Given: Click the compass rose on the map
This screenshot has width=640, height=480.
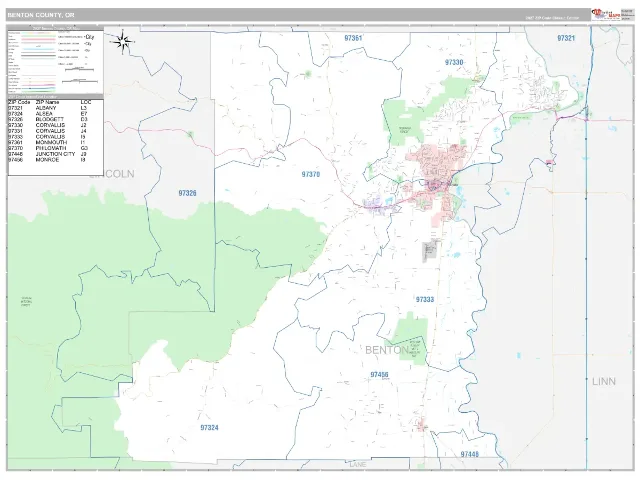Looking at the screenshot, I should coord(122,42).
